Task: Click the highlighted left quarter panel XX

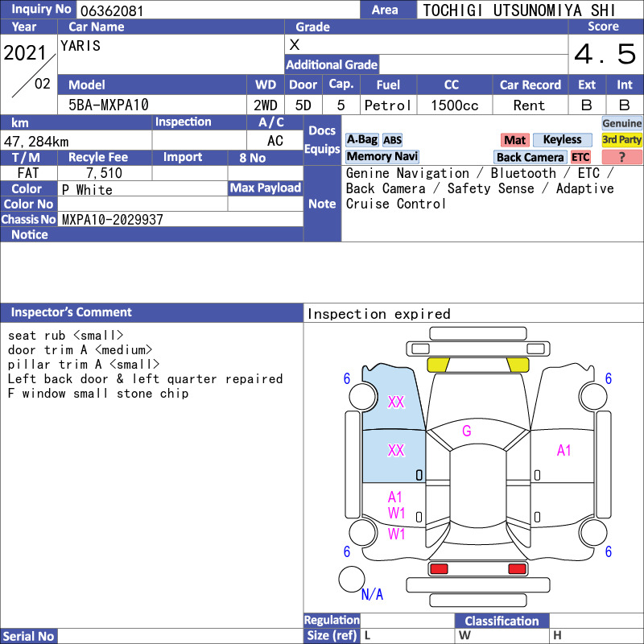Action: 396,402
